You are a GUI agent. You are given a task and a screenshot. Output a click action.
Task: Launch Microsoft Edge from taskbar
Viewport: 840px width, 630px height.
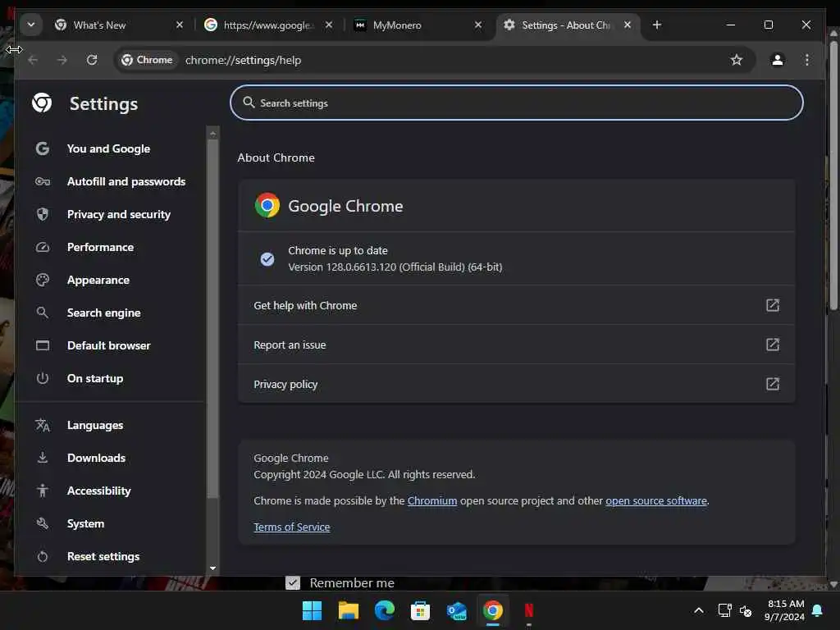pyautogui.click(x=384, y=610)
